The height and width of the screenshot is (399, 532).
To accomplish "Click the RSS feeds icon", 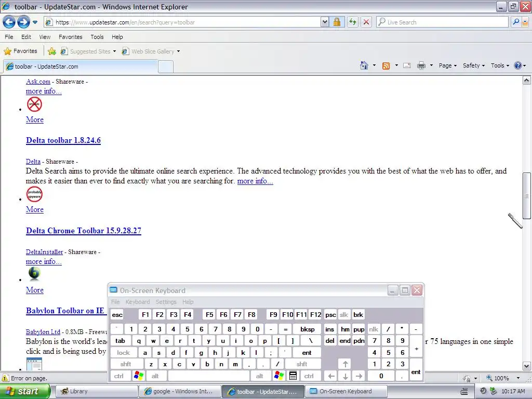I will point(386,66).
